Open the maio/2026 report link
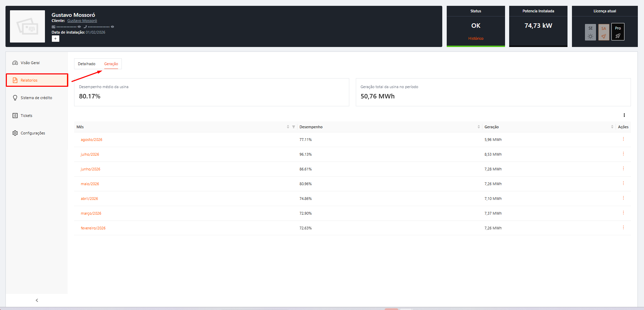644x310 pixels. point(90,184)
